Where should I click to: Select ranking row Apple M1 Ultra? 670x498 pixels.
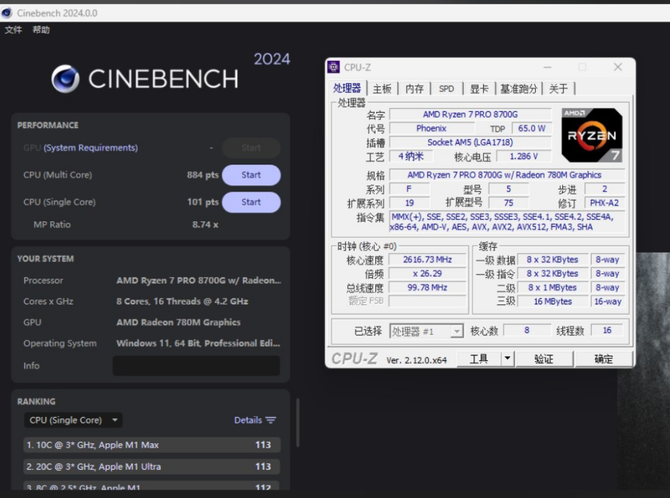152,466
